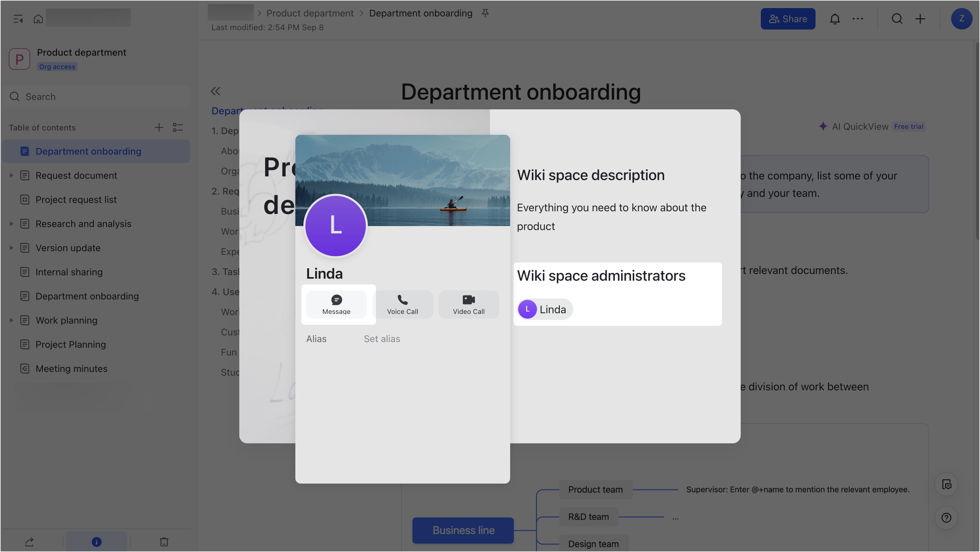Image resolution: width=980 pixels, height=552 pixels.
Task: Expand the Request document tree item
Action: point(11,175)
